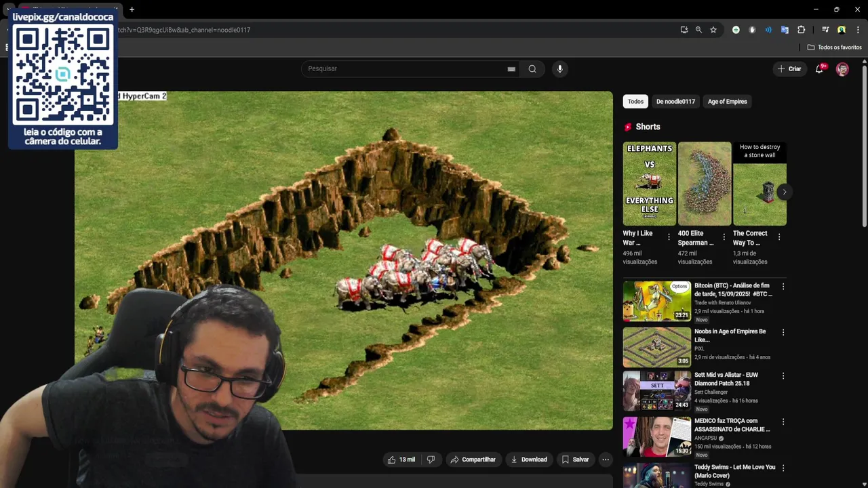
Task: Click the page vertical scrollbar
Action: point(865,146)
